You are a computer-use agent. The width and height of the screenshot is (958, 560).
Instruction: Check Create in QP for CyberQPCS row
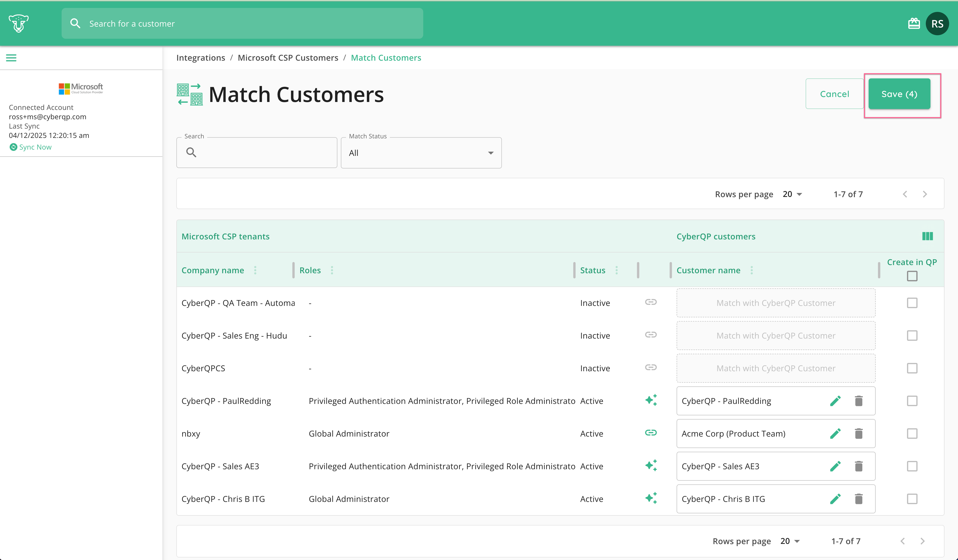[x=912, y=368]
